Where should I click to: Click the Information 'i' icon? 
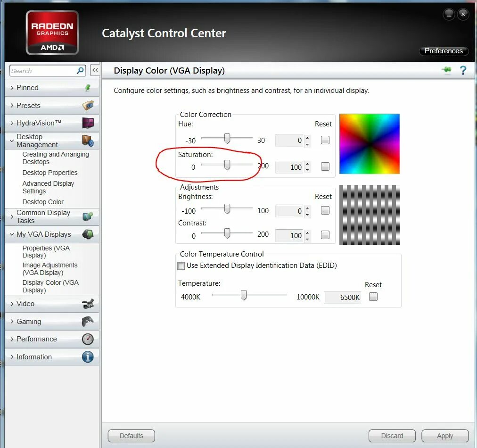point(88,357)
